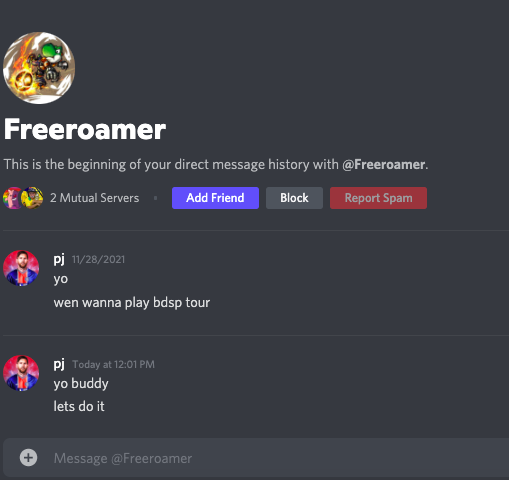The image size is (509, 480).
Task: Open pj's avatar on the 11/28/2021 message
Action: click(21, 268)
